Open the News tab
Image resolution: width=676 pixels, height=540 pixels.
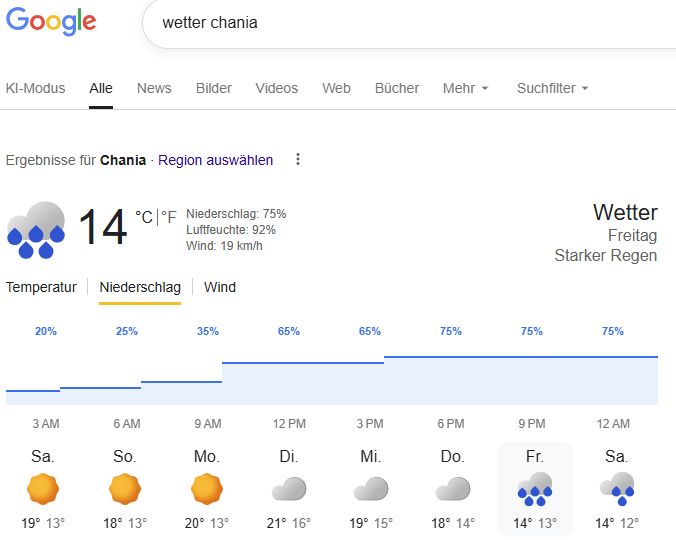click(x=154, y=88)
